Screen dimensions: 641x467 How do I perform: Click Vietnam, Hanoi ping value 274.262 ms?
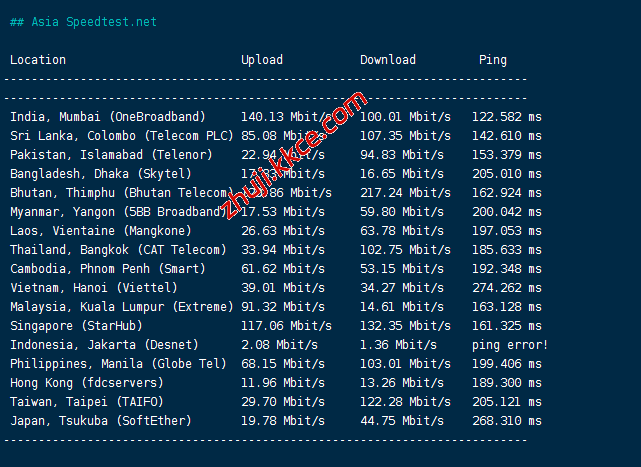point(507,288)
